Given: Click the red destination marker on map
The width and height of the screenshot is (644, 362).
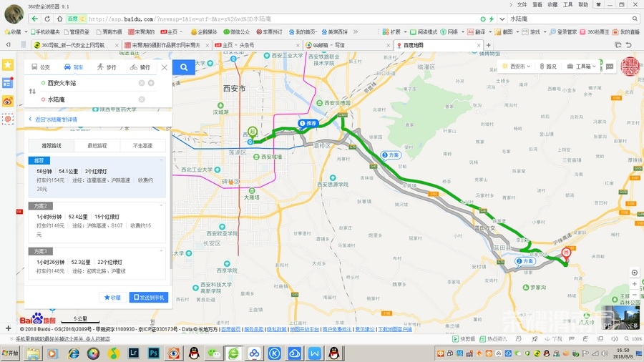Looking at the screenshot, I should pyautogui.click(x=567, y=253).
